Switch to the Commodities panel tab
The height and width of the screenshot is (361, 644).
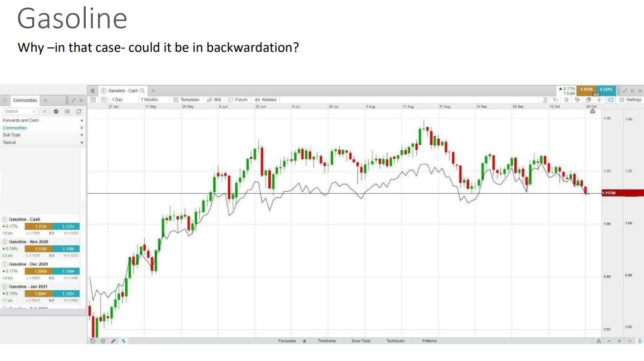pyautogui.click(x=26, y=100)
